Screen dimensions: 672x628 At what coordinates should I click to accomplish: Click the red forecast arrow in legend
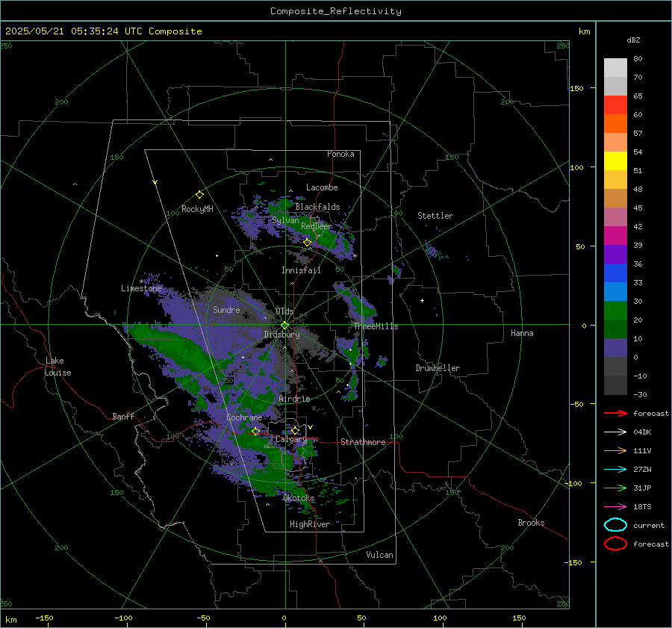(615, 413)
